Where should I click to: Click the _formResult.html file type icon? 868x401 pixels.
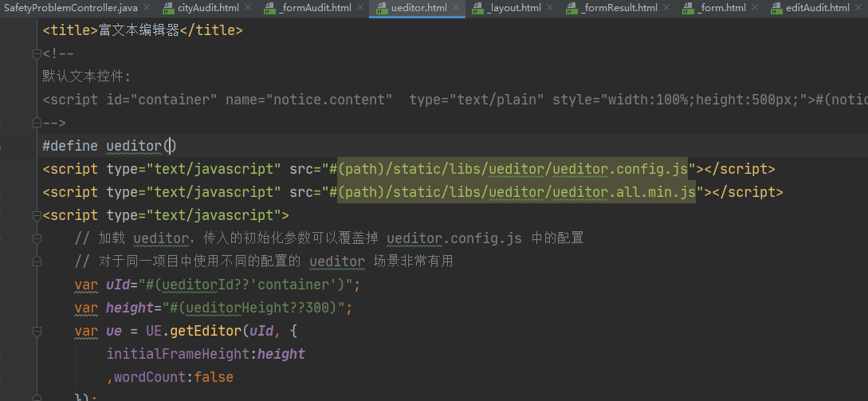(x=571, y=9)
